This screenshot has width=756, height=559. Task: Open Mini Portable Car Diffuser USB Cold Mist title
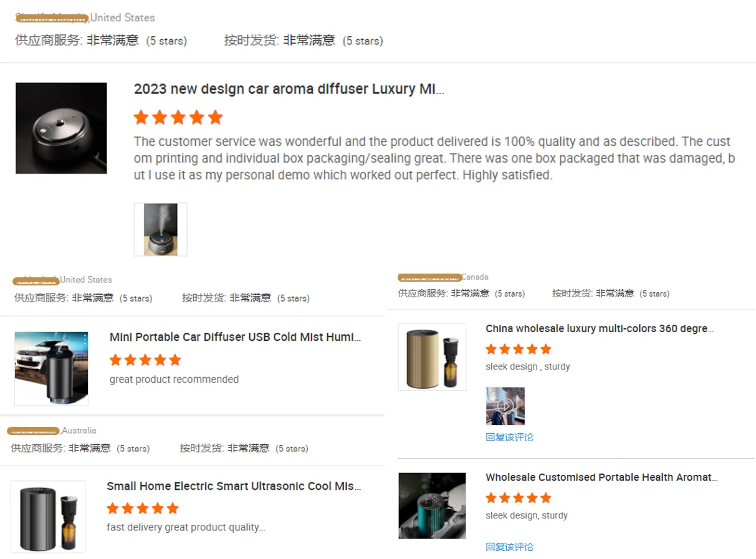(x=236, y=337)
